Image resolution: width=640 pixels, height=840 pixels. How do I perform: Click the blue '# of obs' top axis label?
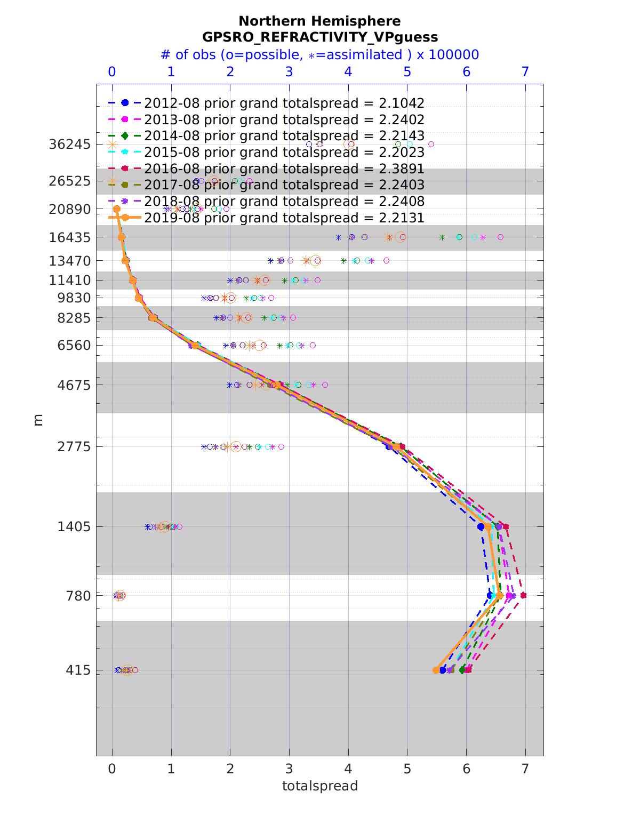[x=319, y=55]
